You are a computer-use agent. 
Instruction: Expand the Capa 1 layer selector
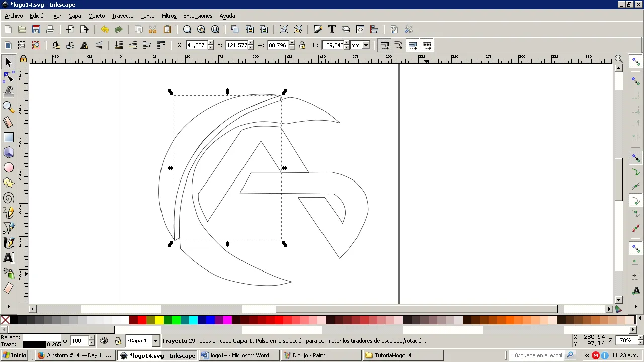tap(155, 341)
